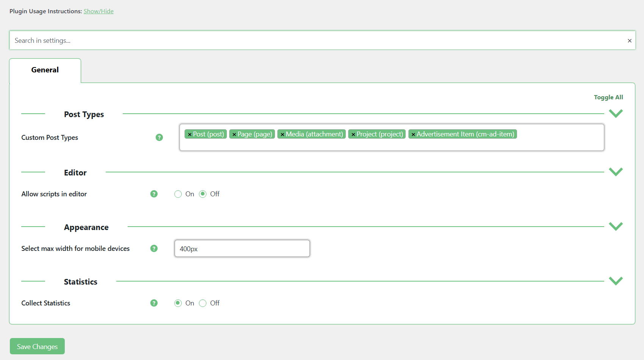Collapse the Post Types section

616,113
